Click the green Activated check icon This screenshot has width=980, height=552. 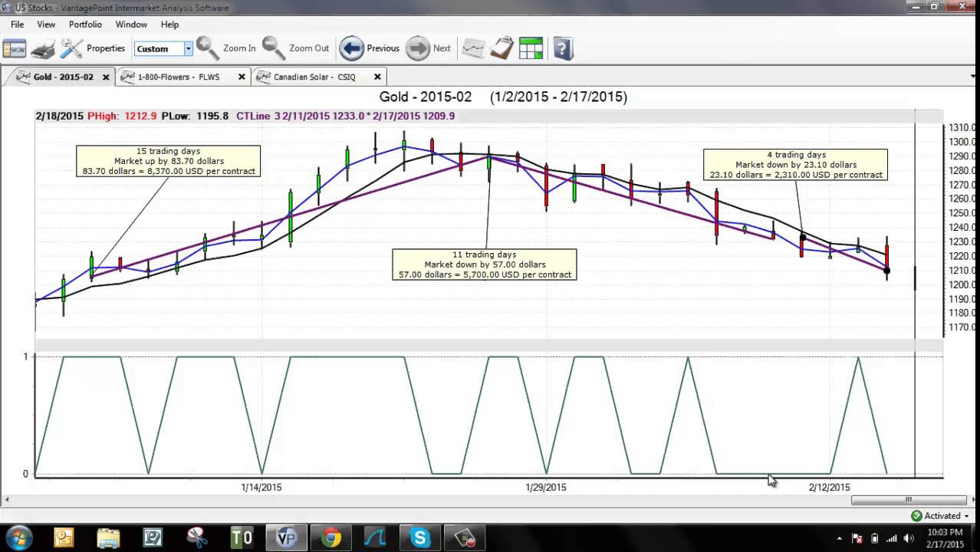[916, 516]
